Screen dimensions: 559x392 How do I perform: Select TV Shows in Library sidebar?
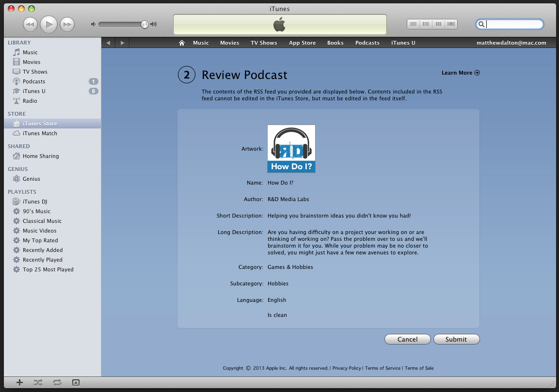52,72
